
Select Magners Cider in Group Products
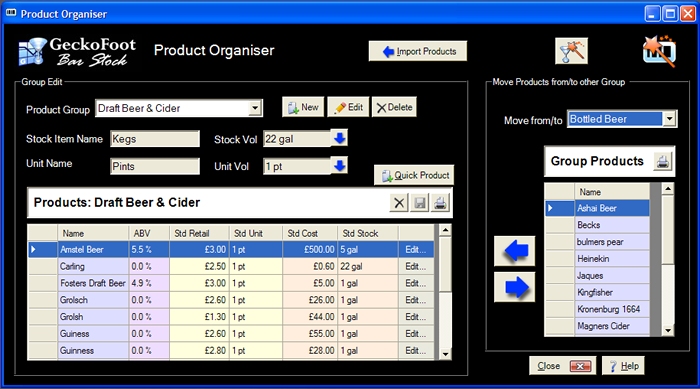(x=612, y=326)
